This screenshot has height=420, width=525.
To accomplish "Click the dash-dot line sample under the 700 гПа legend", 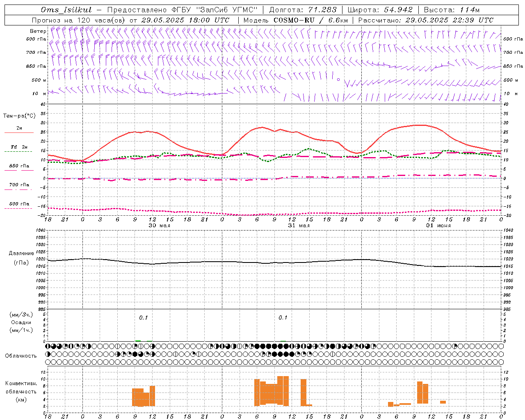I will [18, 189].
